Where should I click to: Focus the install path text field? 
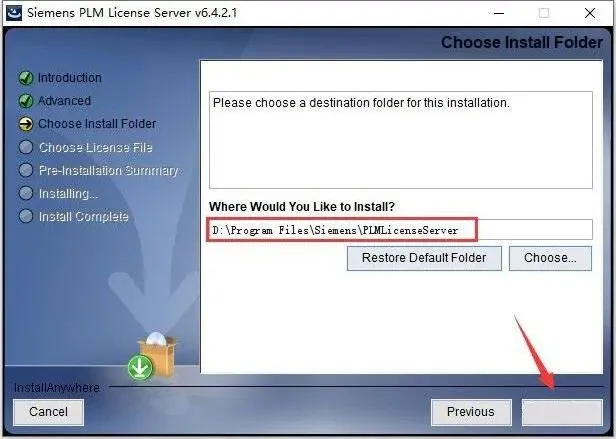click(401, 230)
